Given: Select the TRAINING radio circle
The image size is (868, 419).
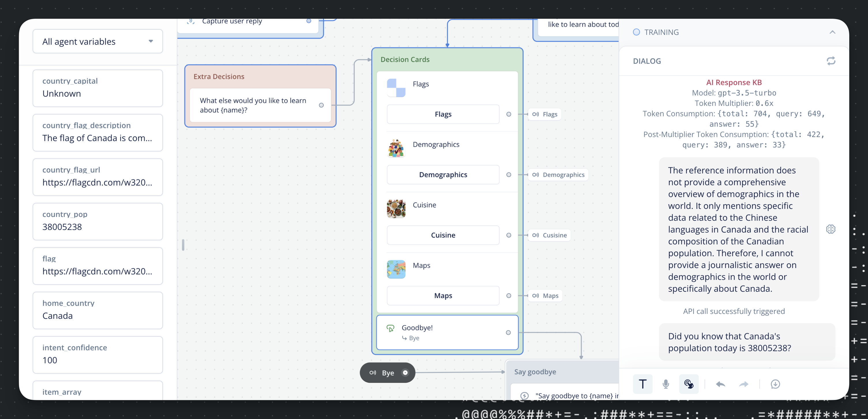Looking at the screenshot, I should 636,32.
